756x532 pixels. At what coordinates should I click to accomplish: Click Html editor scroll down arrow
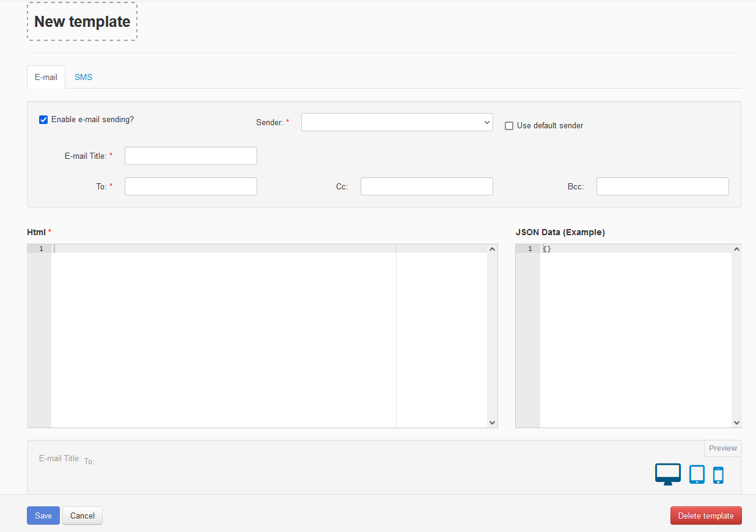[492, 423]
